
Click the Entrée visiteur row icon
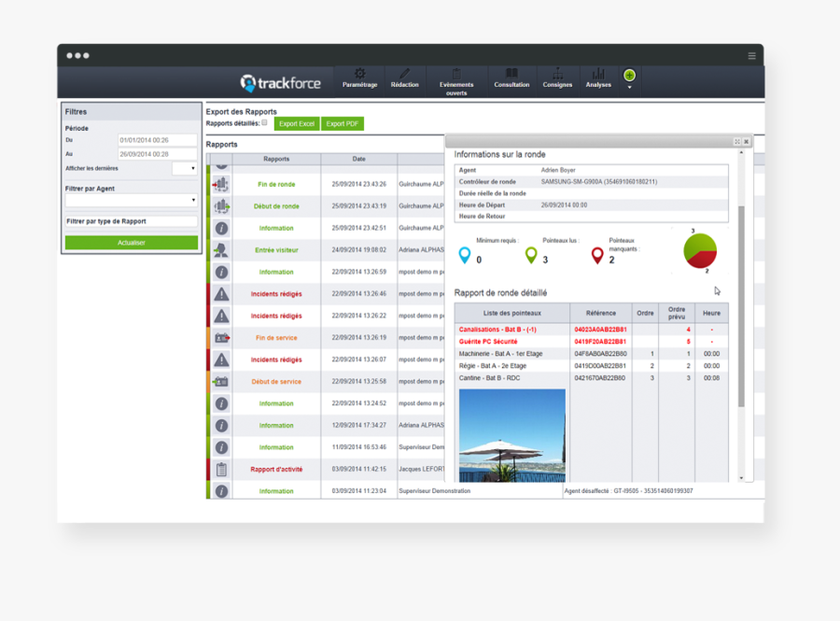221,250
